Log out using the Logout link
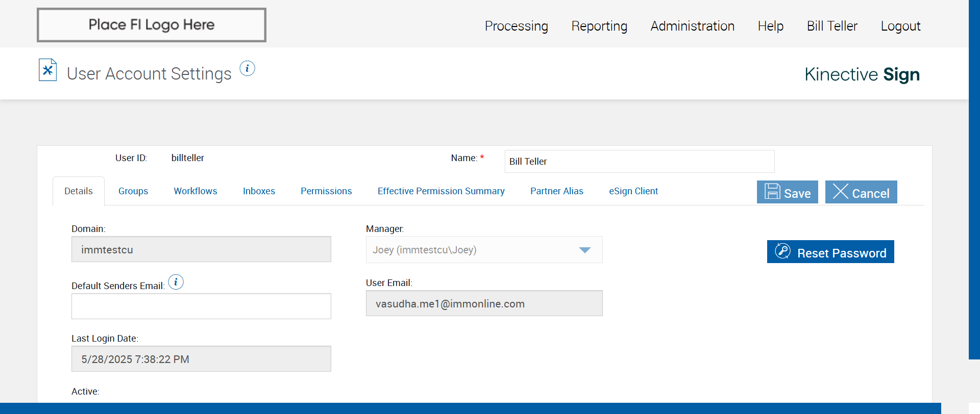The width and height of the screenshot is (980, 414). click(x=900, y=26)
